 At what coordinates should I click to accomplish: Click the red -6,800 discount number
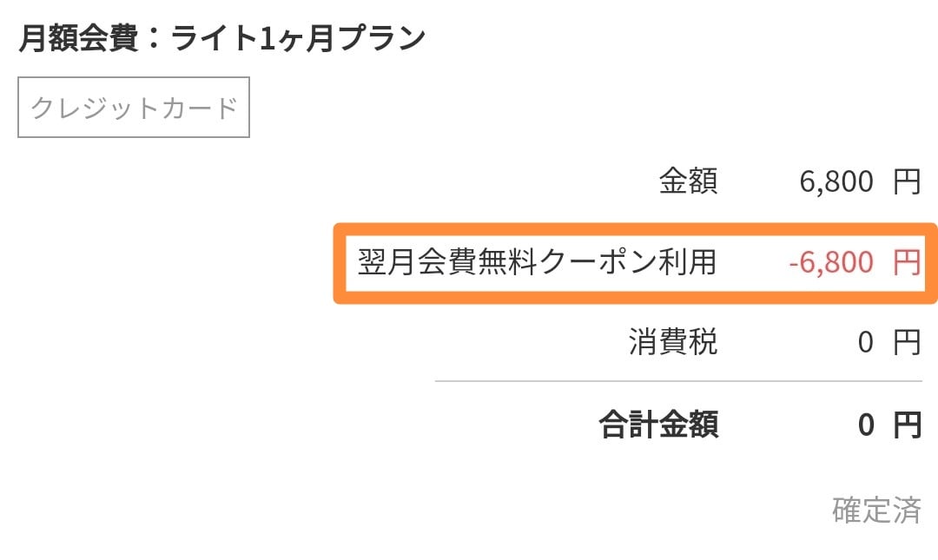[831, 262]
